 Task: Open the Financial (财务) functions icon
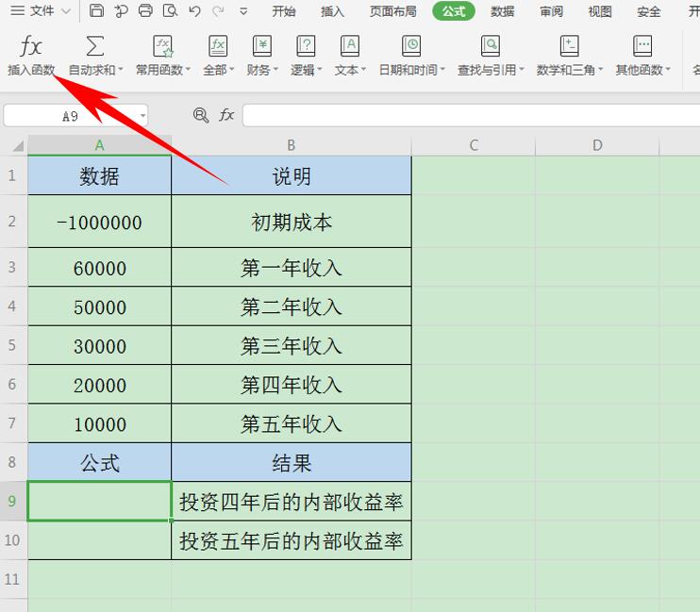(262, 46)
